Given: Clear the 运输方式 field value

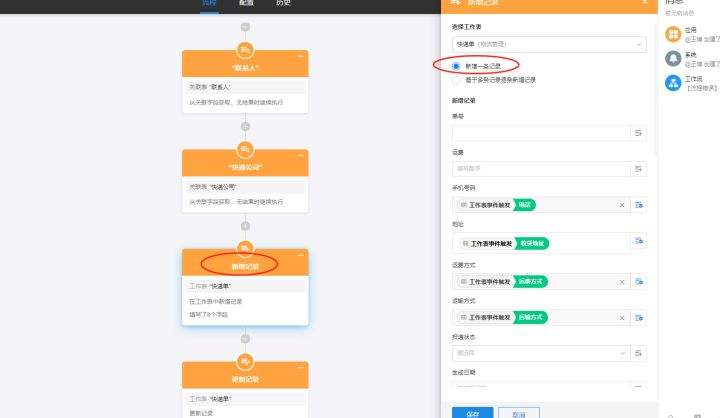Looking at the screenshot, I should 622,318.
